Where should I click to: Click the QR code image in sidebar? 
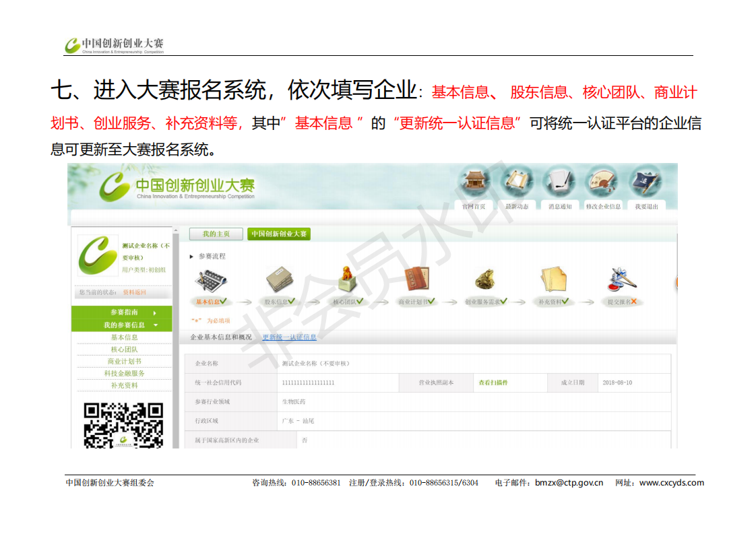click(123, 425)
